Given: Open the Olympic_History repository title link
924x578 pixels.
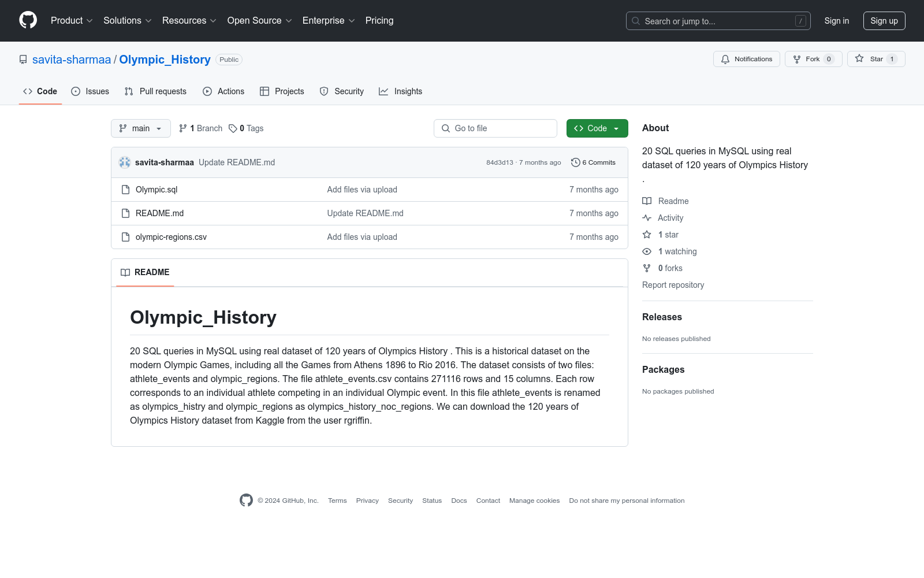Looking at the screenshot, I should click(x=165, y=60).
